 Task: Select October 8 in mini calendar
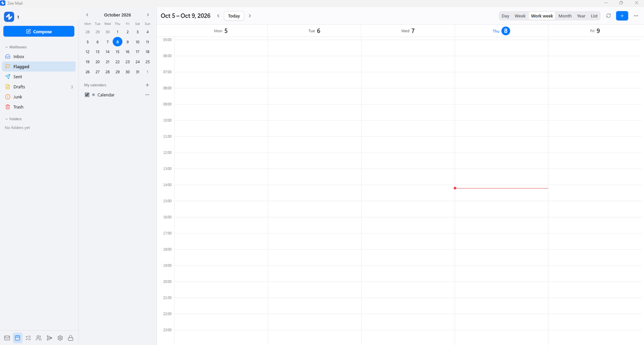coord(117,42)
